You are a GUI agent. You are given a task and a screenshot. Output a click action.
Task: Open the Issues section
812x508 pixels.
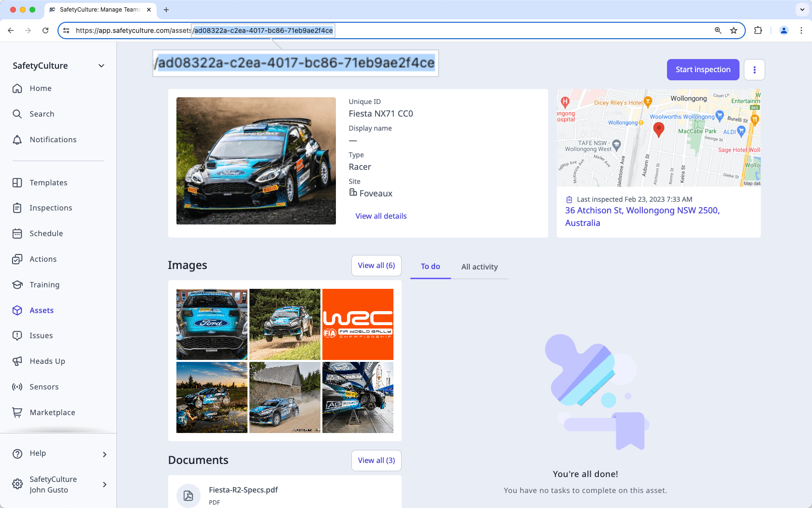pyautogui.click(x=41, y=335)
